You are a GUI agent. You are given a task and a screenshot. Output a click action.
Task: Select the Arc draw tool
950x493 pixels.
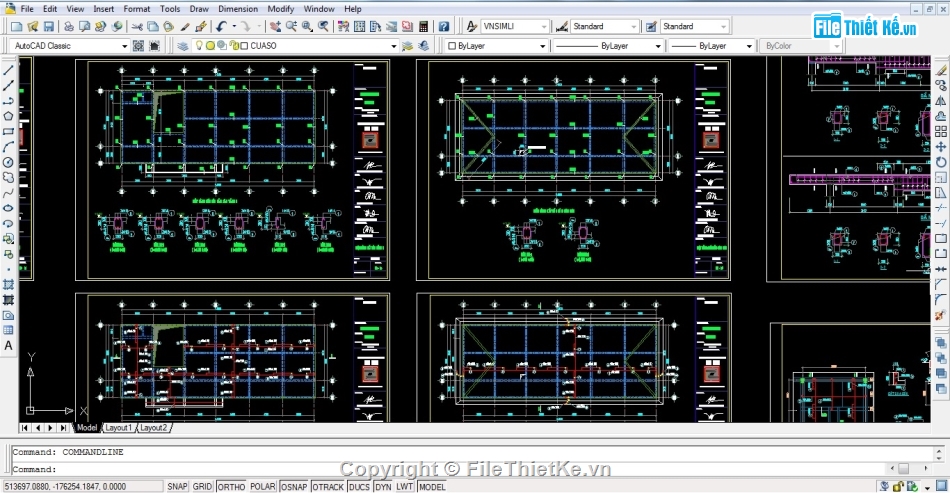[x=8, y=147]
